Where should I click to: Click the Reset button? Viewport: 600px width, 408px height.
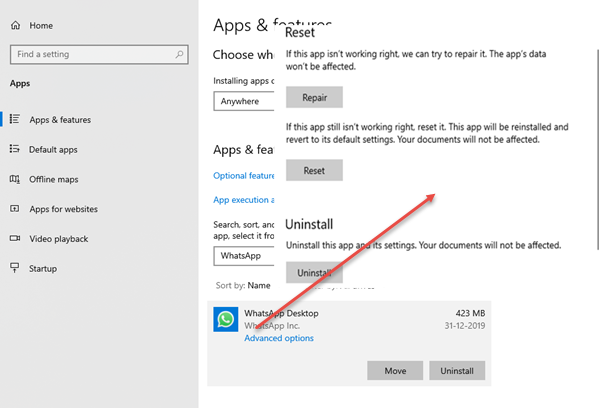(x=314, y=170)
